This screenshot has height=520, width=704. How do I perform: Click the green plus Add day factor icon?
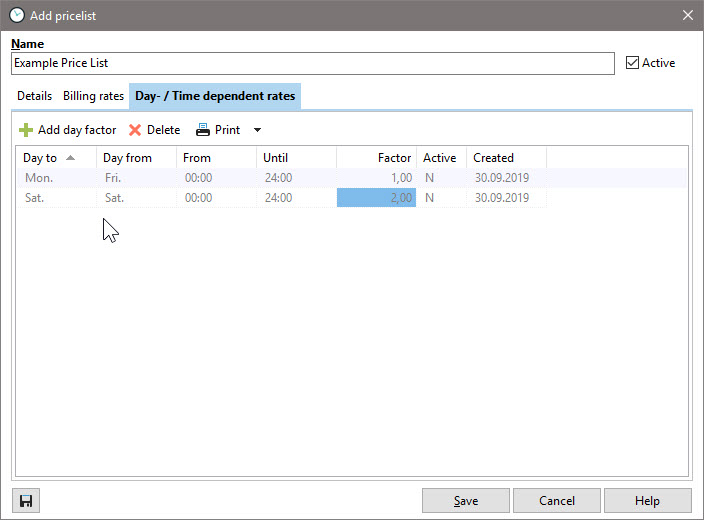pos(26,130)
